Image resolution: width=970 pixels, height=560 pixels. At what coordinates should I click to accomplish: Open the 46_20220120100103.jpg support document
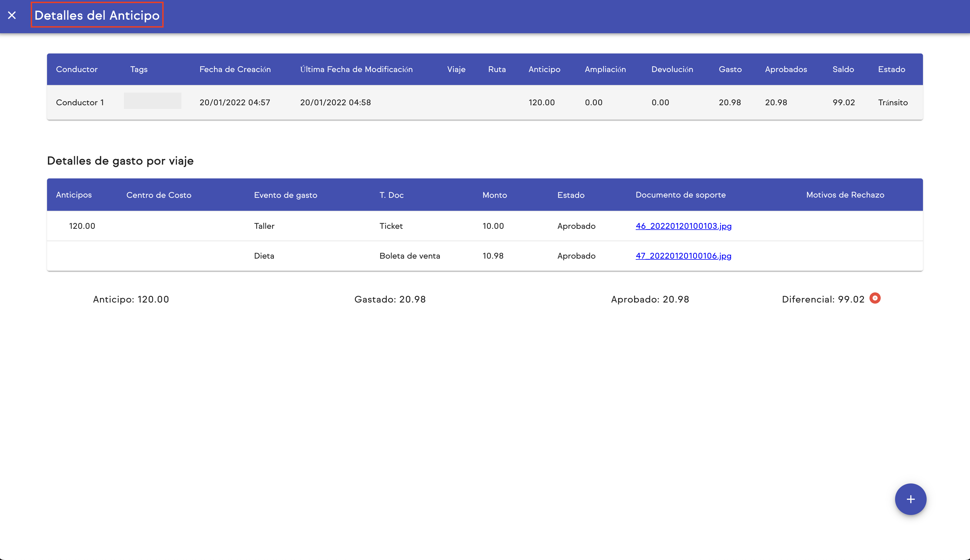click(x=683, y=226)
